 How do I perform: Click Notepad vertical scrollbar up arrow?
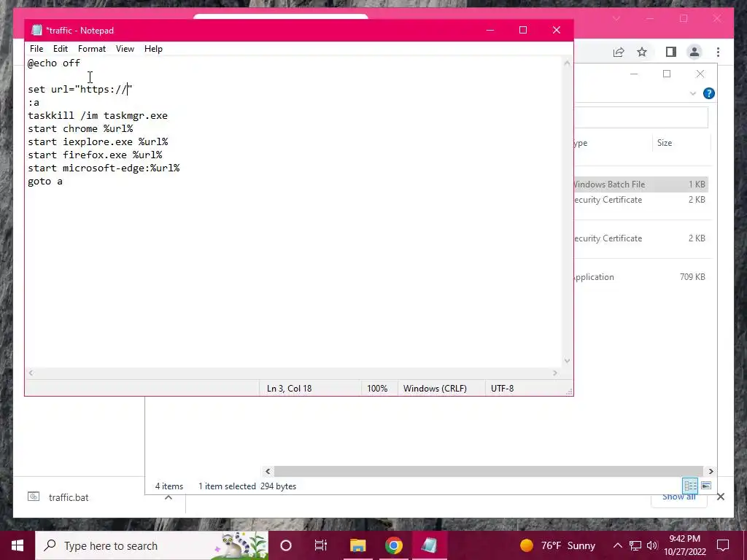[567, 63]
